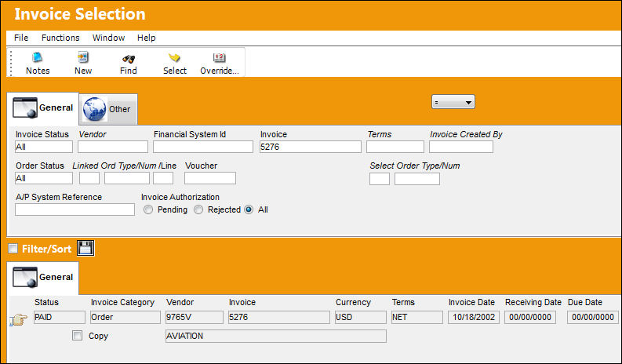Open the equals operator dropdown
Viewport: 622px width, 364px height.
[453, 102]
